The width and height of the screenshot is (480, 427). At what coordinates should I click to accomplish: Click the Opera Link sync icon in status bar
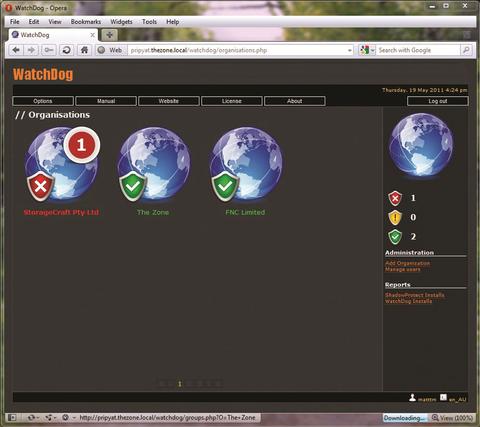(33, 417)
